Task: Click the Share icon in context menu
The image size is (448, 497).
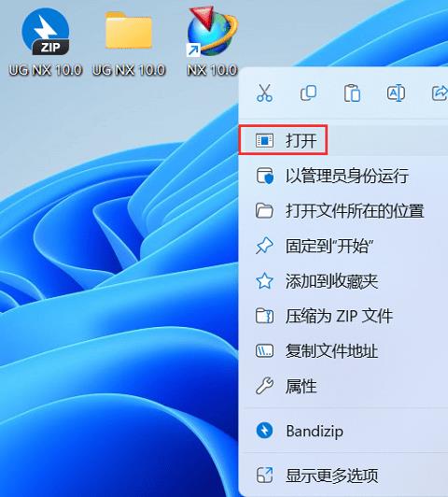Action: tap(441, 93)
